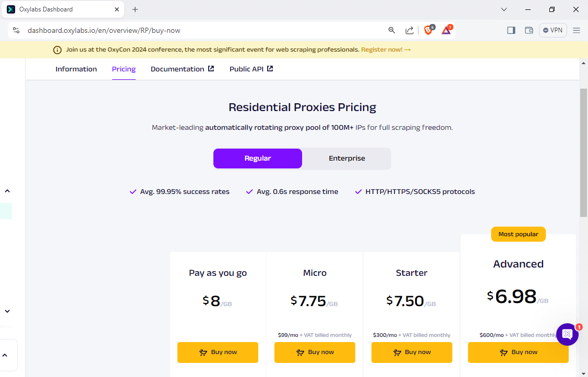Switch to the Information tab
Viewport: 588px width, 377px height.
[x=76, y=69]
